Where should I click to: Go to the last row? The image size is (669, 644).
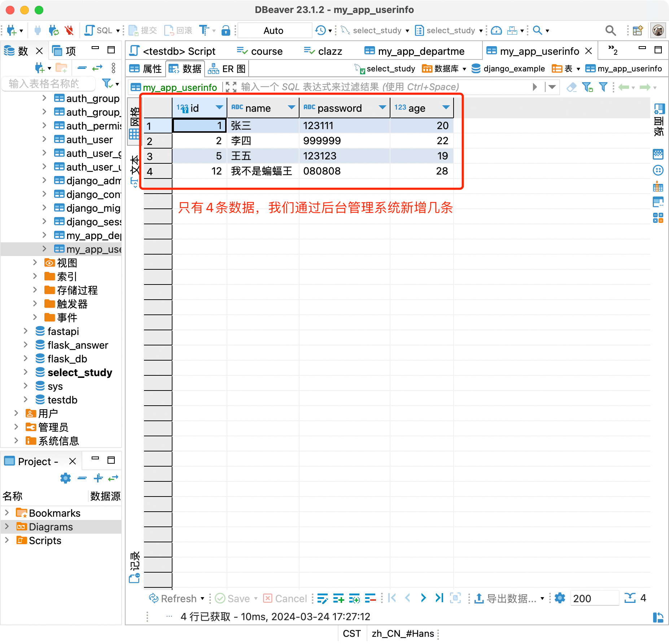pos(439,598)
